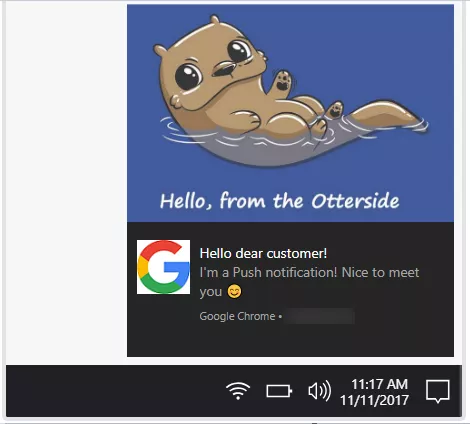Click the dark notification area below source text
Screen dimensions: 470x424
pos(290,340)
